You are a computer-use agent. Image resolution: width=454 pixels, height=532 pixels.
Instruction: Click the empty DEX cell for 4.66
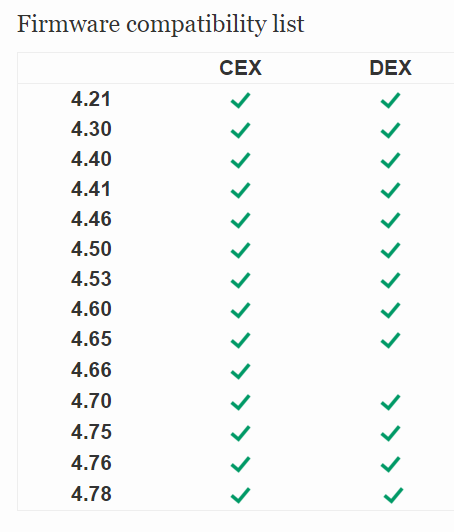point(390,371)
